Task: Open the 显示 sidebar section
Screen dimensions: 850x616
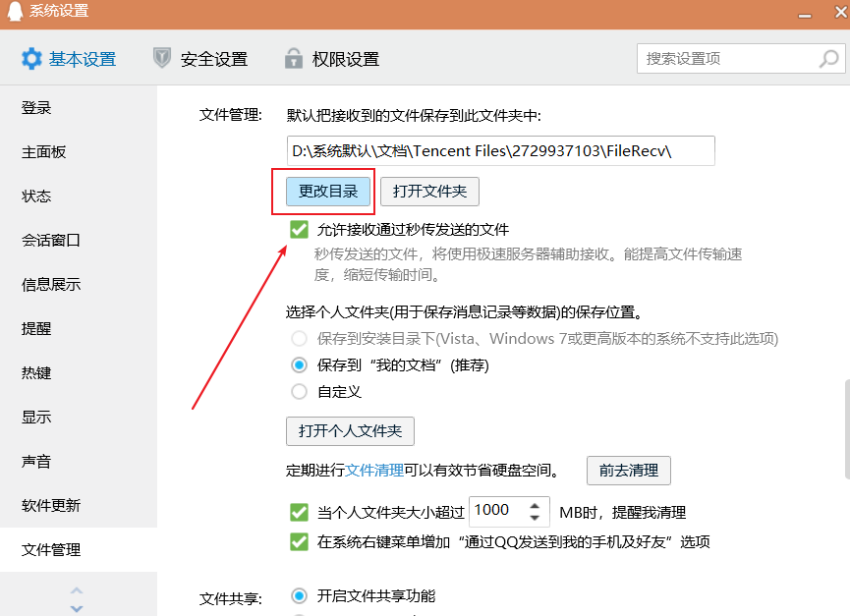Action: click(79, 418)
